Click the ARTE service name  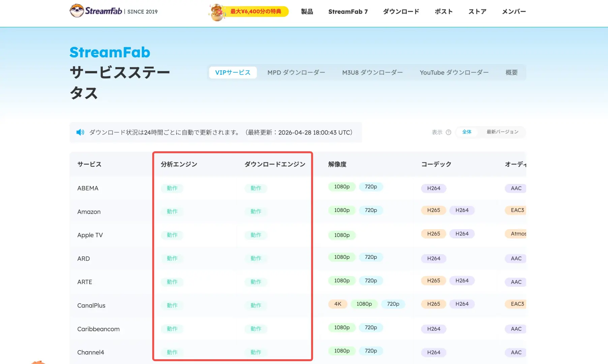pos(85,282)
